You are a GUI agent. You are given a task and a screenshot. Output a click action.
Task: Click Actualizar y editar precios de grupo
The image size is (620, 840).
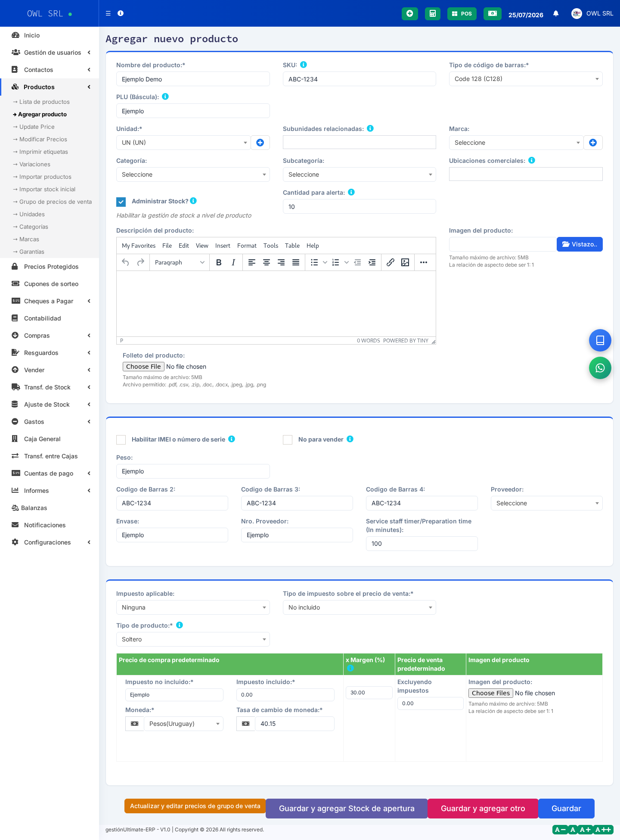195,806
